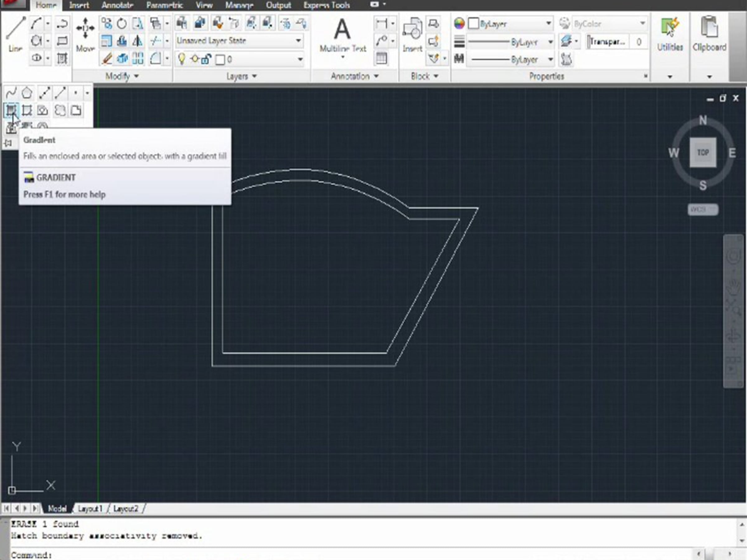The image size is (747, 560).
Task: Click the TOP face of ViewCube
Action: [703, 152]
